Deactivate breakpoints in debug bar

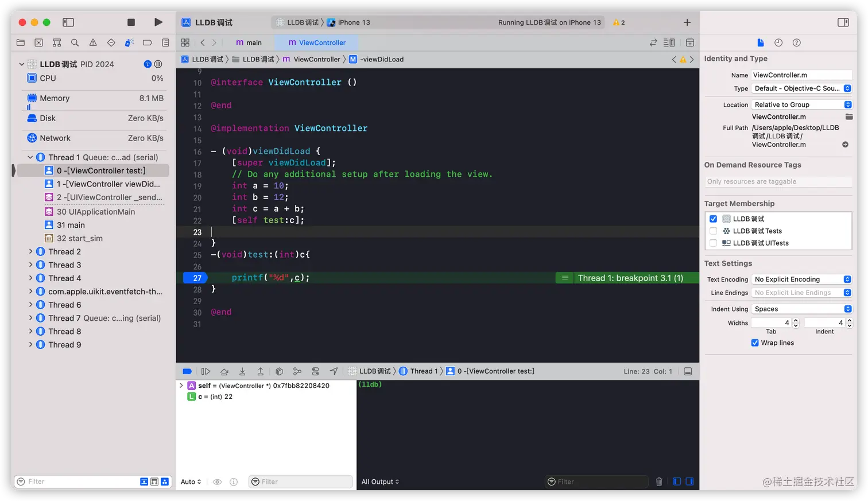click(x=187, y=371)
